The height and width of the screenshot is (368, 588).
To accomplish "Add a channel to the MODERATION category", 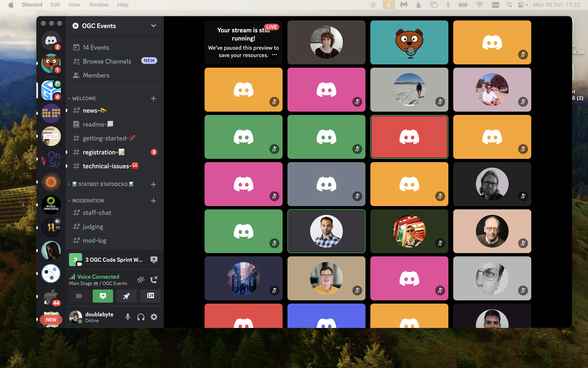I will click(153, 201).
